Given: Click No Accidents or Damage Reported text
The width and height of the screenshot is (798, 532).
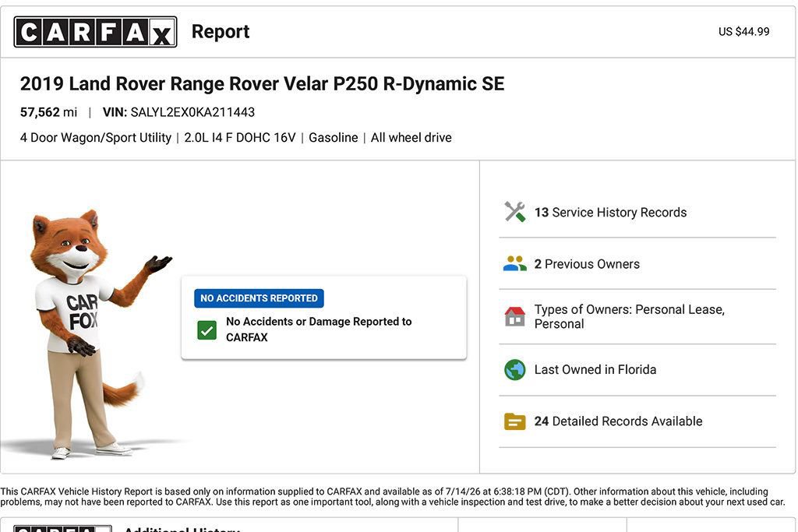Looking at the screenshot, I should [319, 329].
